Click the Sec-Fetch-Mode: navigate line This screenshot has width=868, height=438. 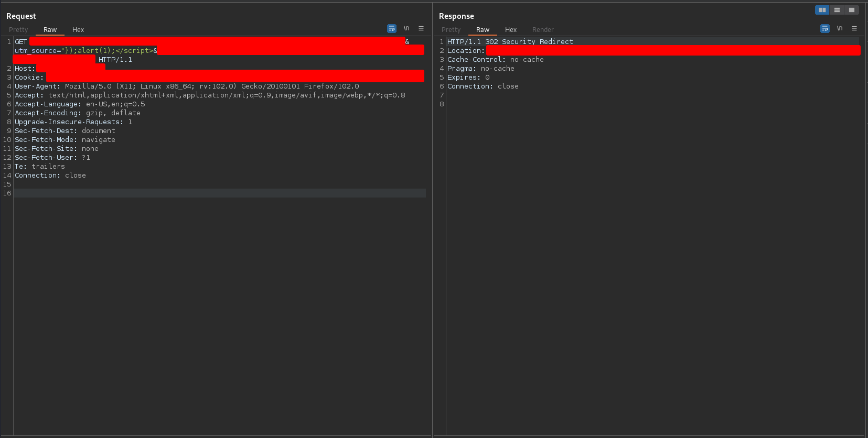[x=65, y=140]
